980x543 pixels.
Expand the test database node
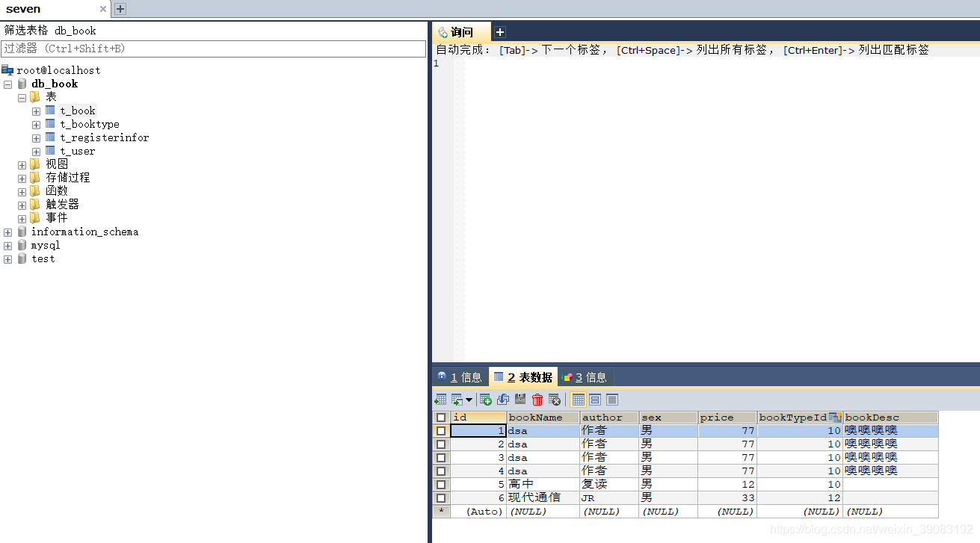7,259
